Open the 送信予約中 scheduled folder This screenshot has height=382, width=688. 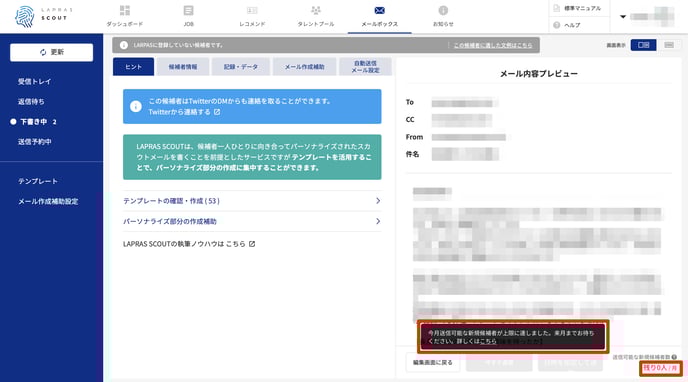[x=34, y=142]
